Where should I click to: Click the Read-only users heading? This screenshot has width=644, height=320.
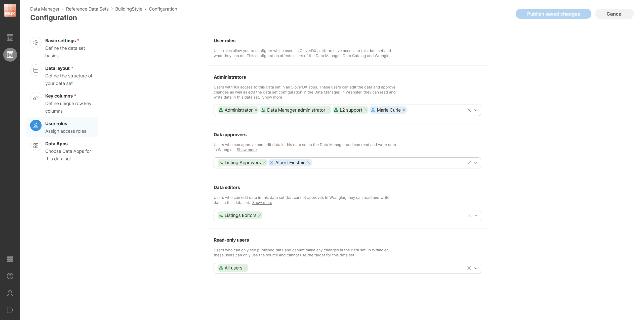pyautogui.click(x=231, y=240)
